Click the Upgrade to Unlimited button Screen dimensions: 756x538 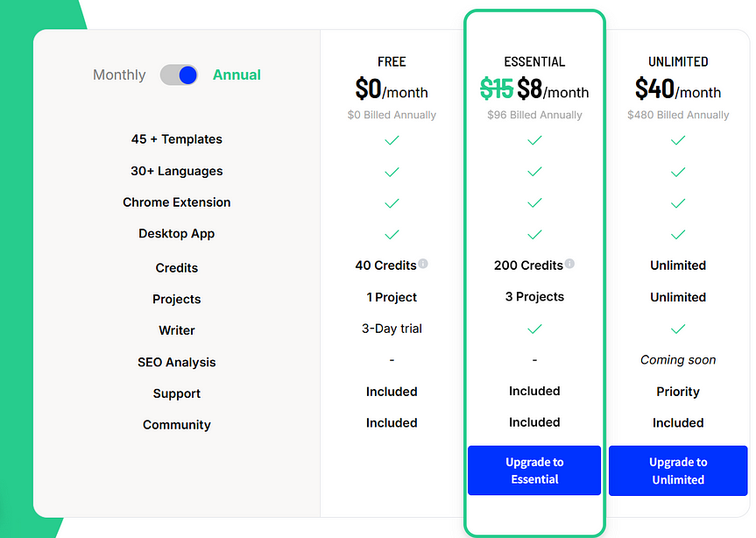(x=678, y=471)
